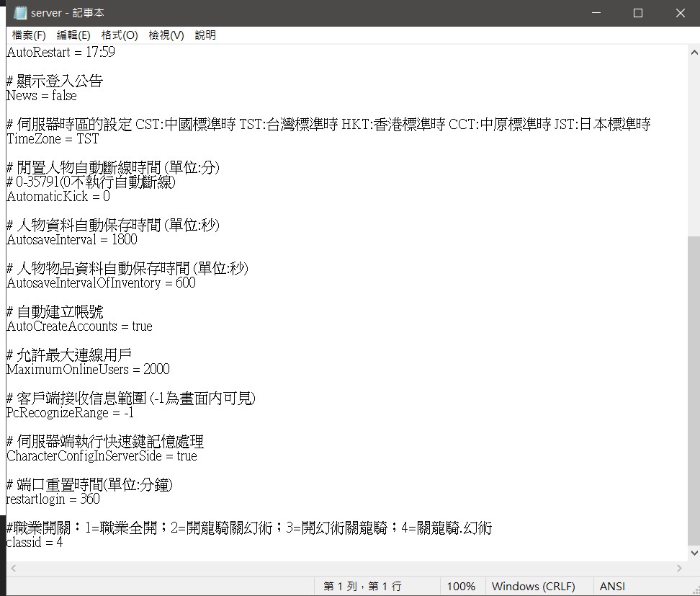700x596 pixels.
Task: Click the line AutosaveIntervalOfInventory = 600
Action: [x=101, y=283]
